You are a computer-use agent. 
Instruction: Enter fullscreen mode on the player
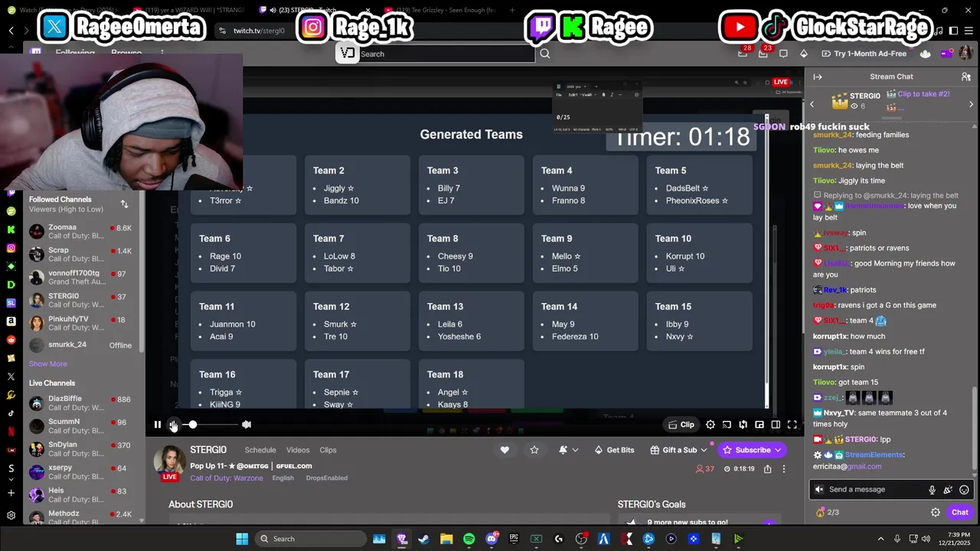pyautogui.click(x=792, y=425)
